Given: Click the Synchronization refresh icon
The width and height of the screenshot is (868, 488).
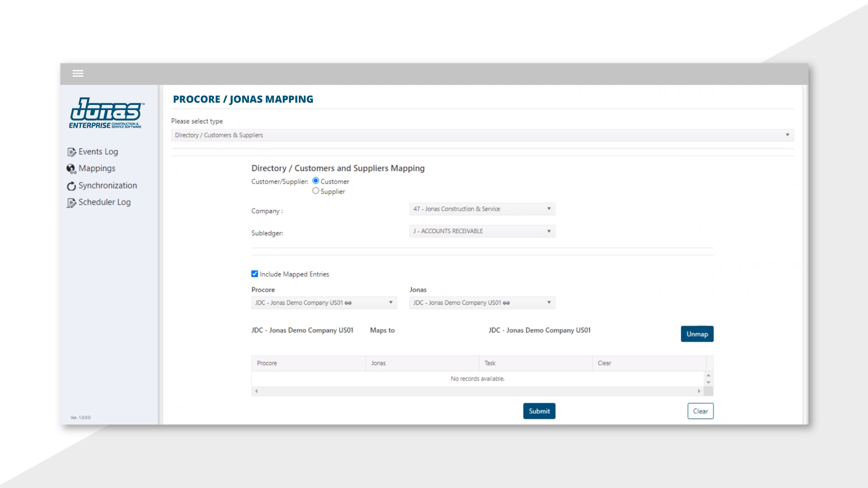Looking at the screenshot, I should click(71, 186).
